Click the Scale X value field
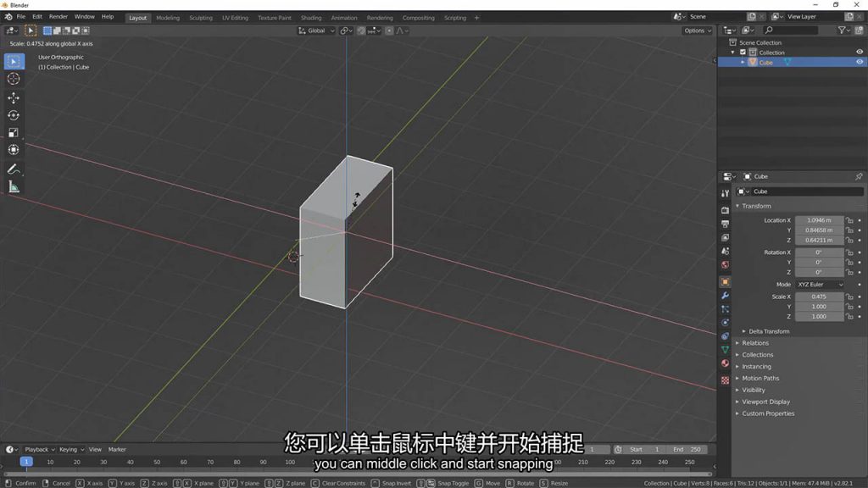Image resolution: width=868 pixels, height=488 pixels. (820, 297)
